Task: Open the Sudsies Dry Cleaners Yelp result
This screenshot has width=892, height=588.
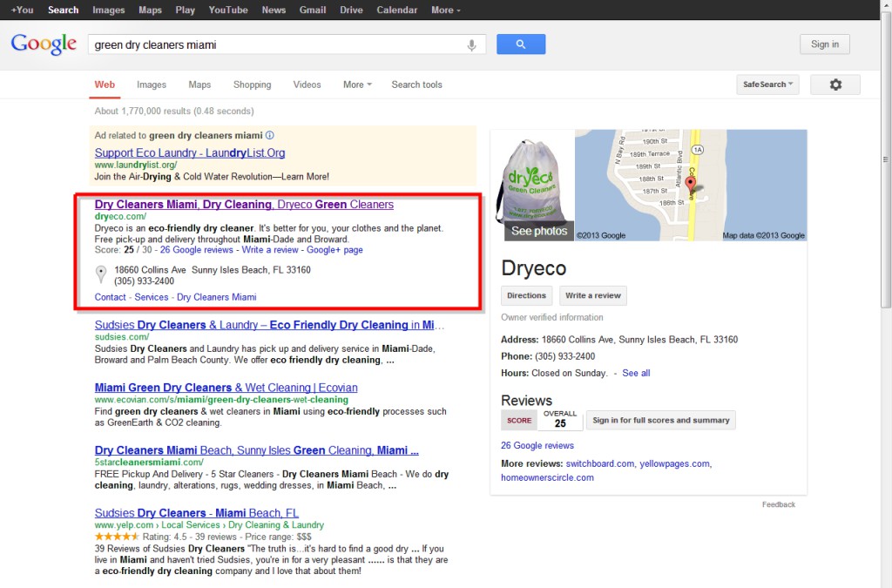Action: tap(196, 512)
